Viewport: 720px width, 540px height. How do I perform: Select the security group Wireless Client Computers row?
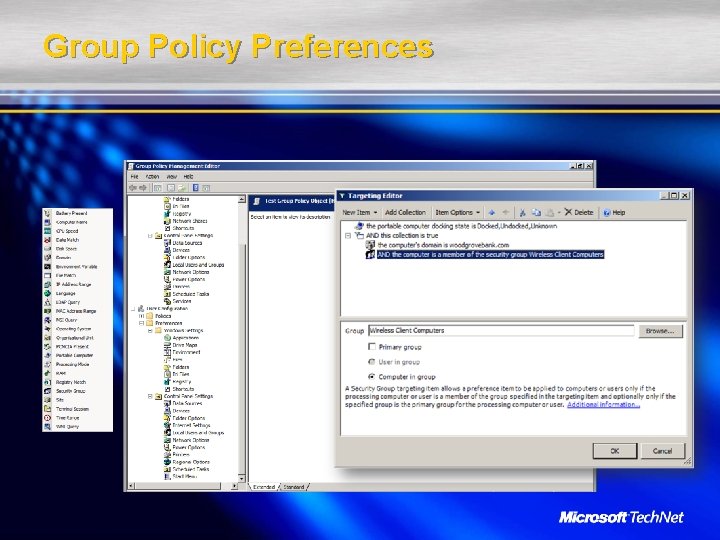[x=484, y=254]
